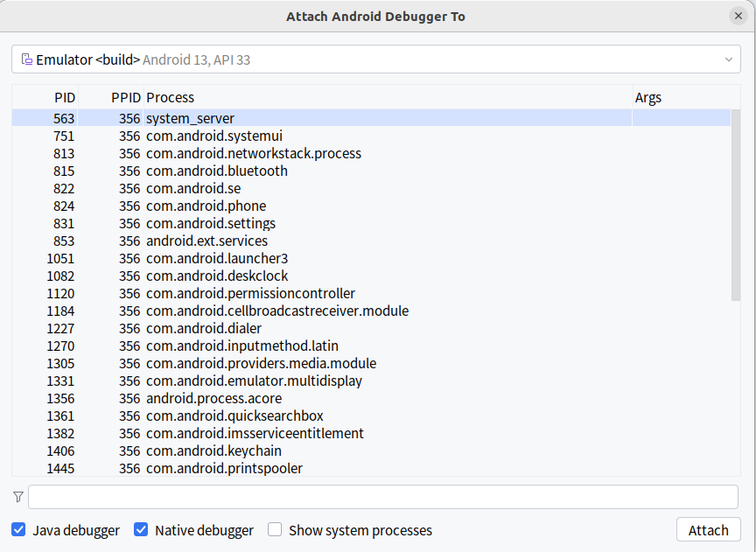This screenshot has height=552, width=756.
Task: Click the emulator device icon
Action: tap(27, 59)
